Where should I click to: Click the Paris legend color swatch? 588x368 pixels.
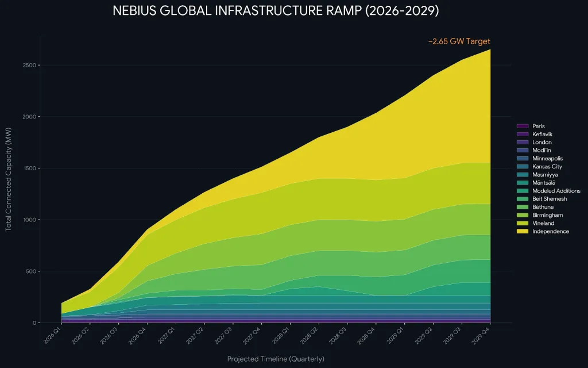pyautogui.click(x=523, y=126)
